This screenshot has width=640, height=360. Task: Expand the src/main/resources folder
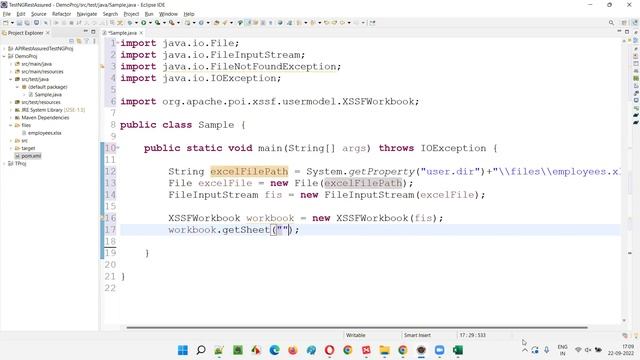click(11, 71)
